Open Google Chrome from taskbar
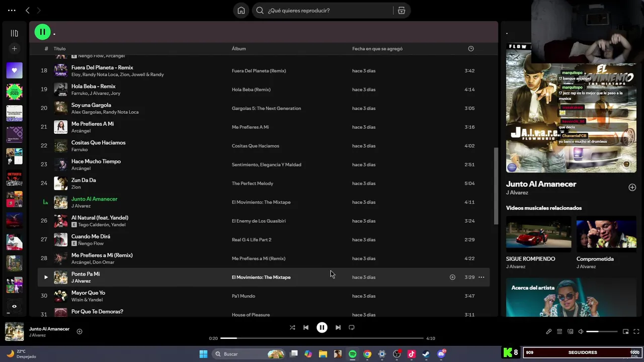Image resolution: width=644 pixels, height=362 pixels. pyautogui.click(x=367, y=354)
